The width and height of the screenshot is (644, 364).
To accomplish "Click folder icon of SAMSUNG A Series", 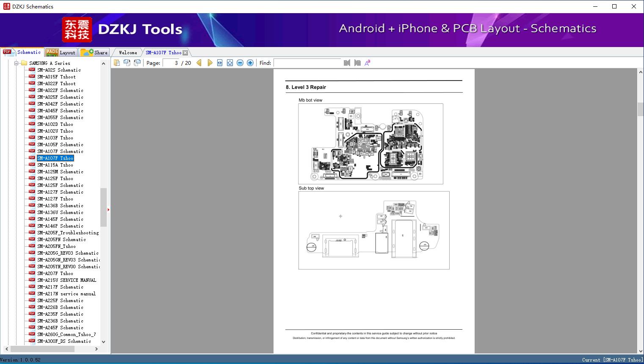I will [x=24, y=63].
